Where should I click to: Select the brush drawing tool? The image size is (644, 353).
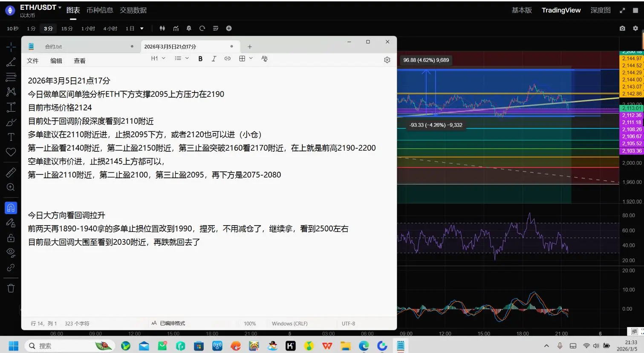point(11,122)
